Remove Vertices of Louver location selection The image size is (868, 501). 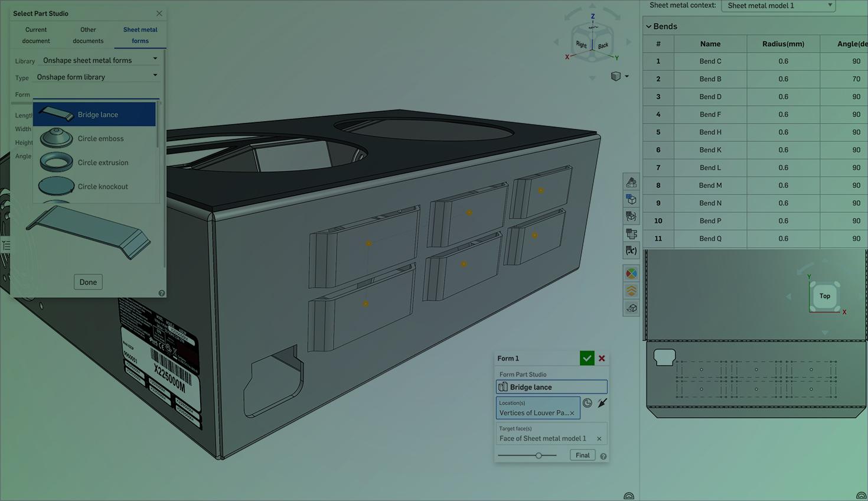pos(572,414)
